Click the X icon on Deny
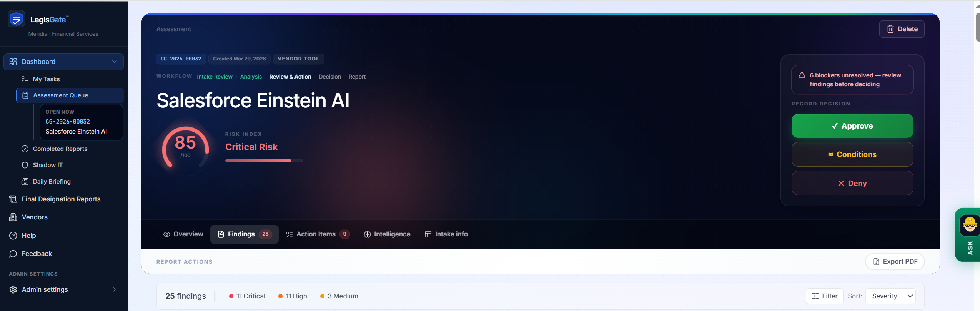Viewport: 980px width, 311px height. pyautogui.click(x=841, y=183)
